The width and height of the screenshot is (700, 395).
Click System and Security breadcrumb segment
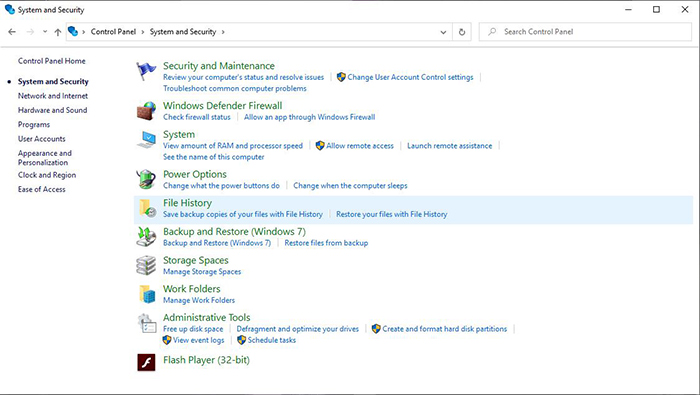click(x=183, y=32)
